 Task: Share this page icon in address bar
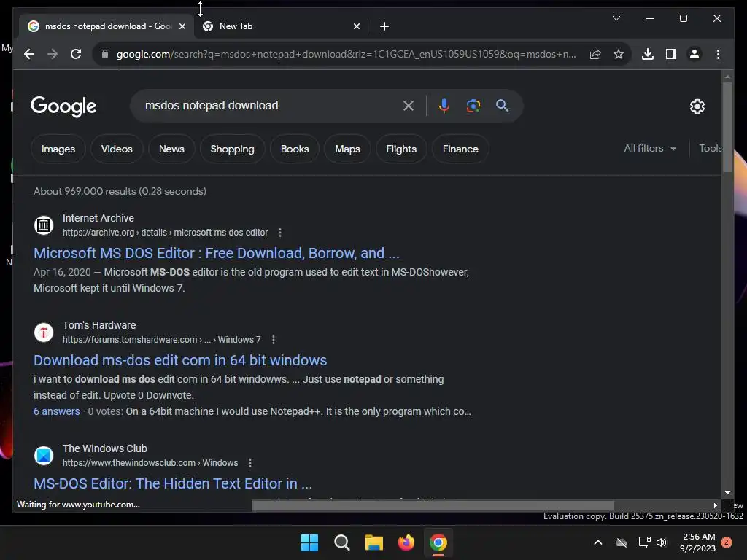(595, 54)
